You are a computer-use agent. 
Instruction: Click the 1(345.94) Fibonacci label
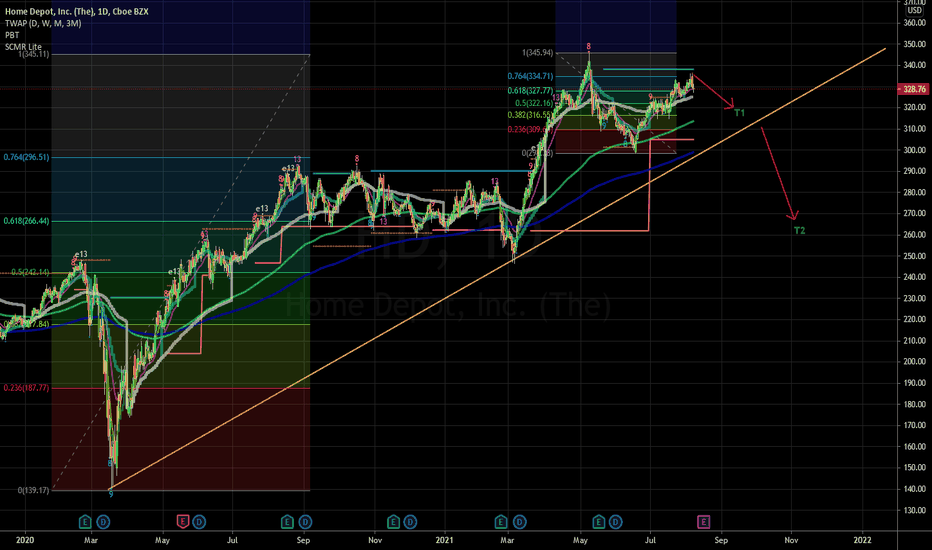pyautogui.click(x=537, y=52)
